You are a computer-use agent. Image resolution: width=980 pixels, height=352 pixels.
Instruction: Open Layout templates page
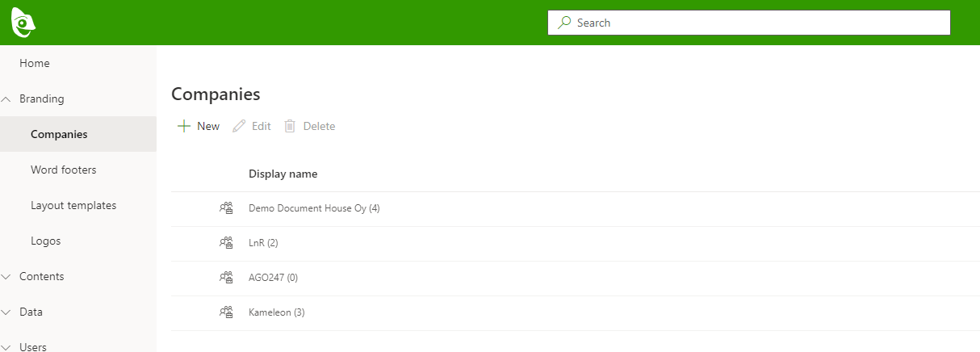click(x=78, y=205)
